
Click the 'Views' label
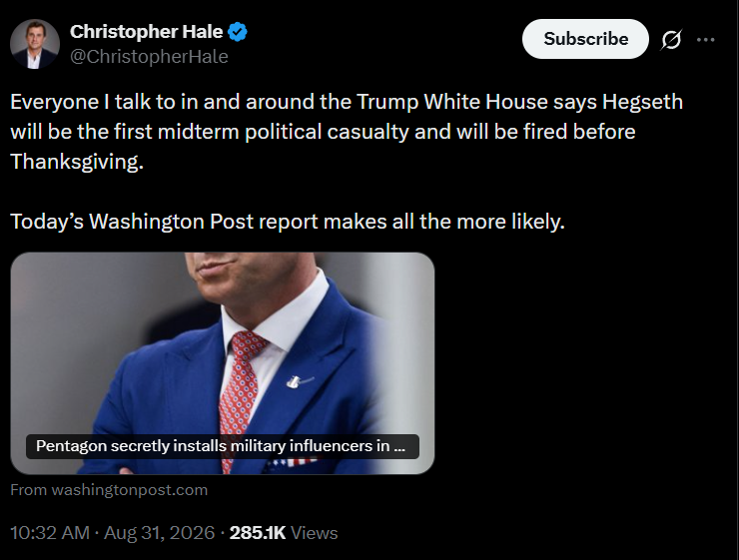314,533
